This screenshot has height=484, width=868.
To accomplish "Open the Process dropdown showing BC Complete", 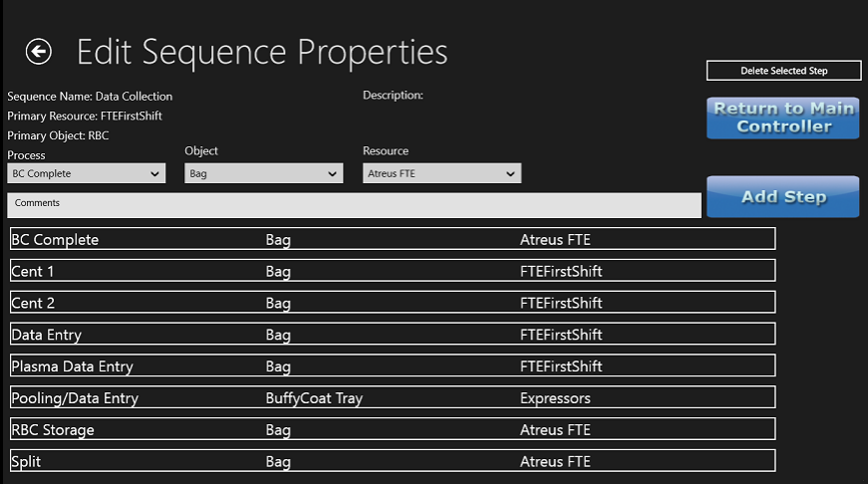I will (x=86, y=174).
